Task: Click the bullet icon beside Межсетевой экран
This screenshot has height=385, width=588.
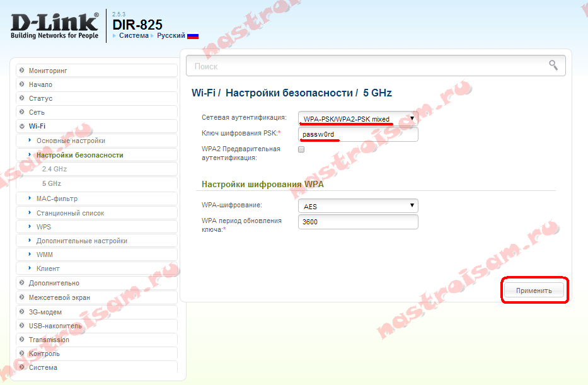Action: click(x=22, y=297)
